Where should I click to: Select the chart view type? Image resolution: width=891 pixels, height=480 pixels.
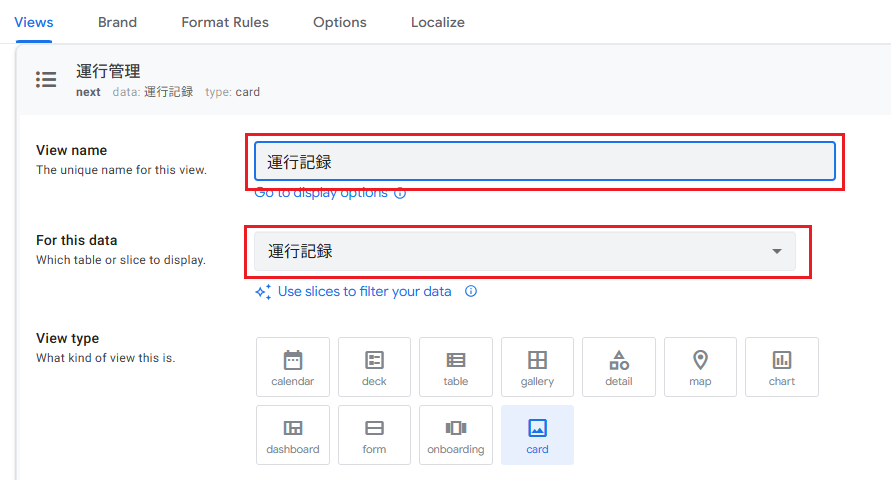click(781, 367)
